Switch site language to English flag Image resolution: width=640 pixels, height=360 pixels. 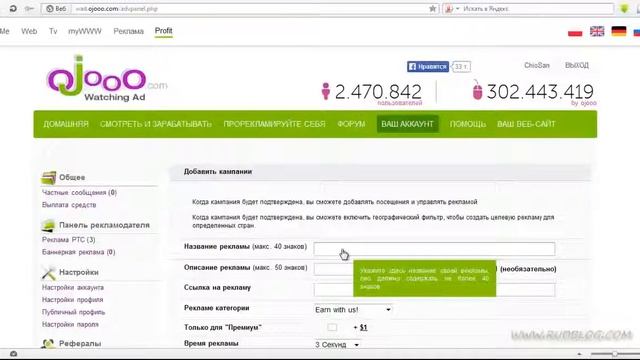click(597, 31)
